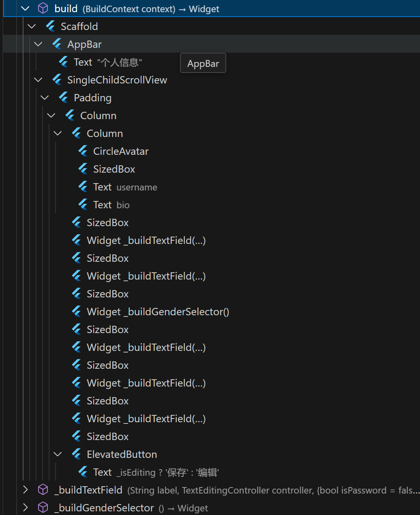Expand the _buildTextField method chevron

25,490
